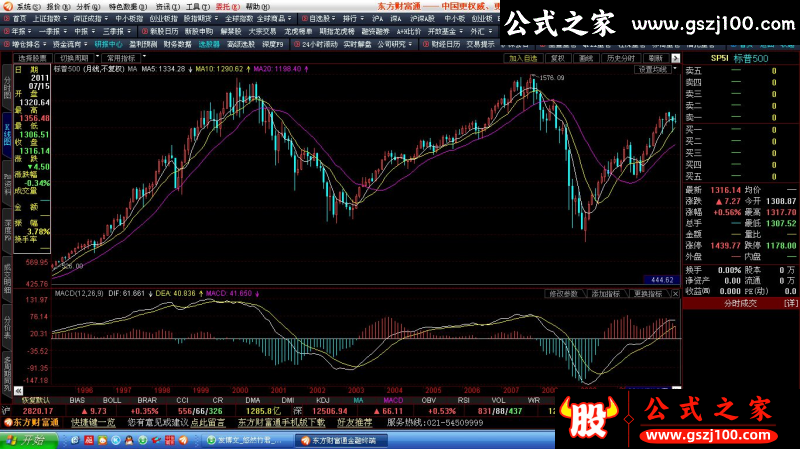Expand the 股指期货 dropdown
This screenshot has height=449, width=800.
coord(216,18)
